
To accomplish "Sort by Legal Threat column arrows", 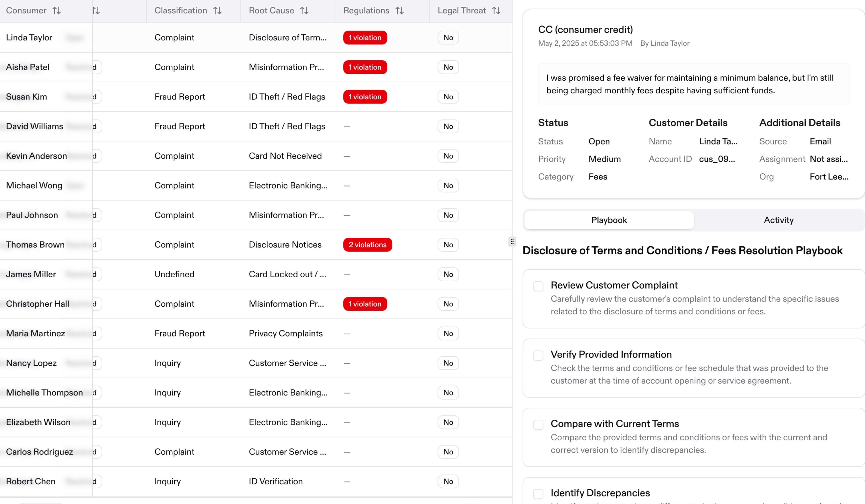I will 496,11.
